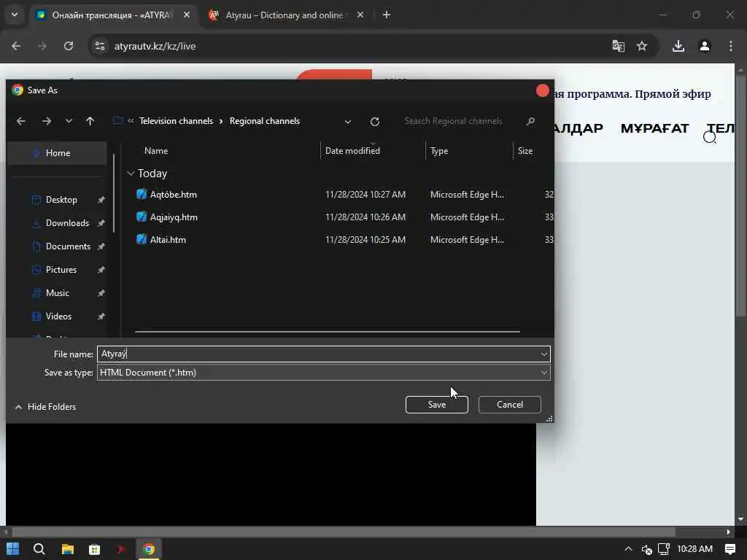Refresh the Regional channels folder view
The image size is (747, 560).
point(375,122)
